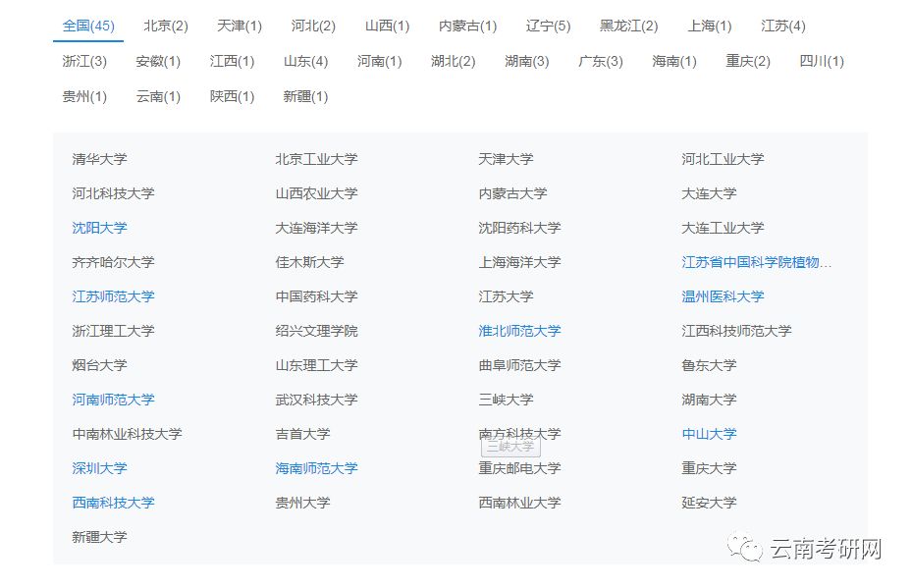
Task: Select 江苏大学 in the list
Action: point(506,296)
